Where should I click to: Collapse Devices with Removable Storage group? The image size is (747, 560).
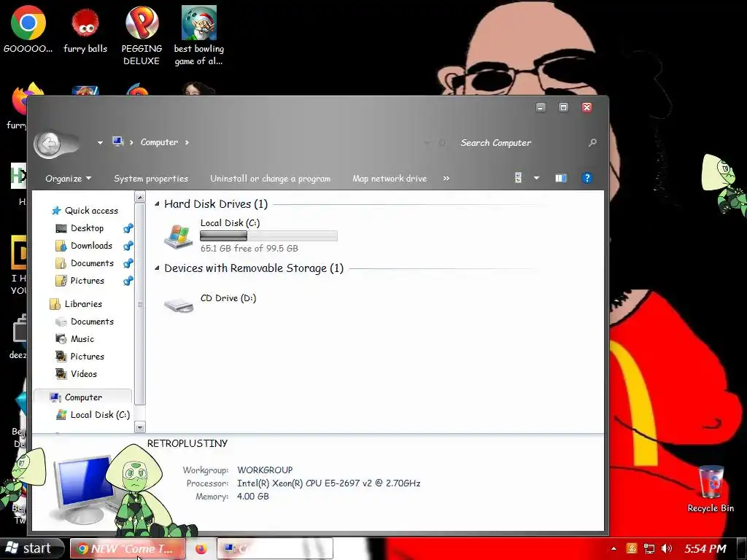click(157, 268)
